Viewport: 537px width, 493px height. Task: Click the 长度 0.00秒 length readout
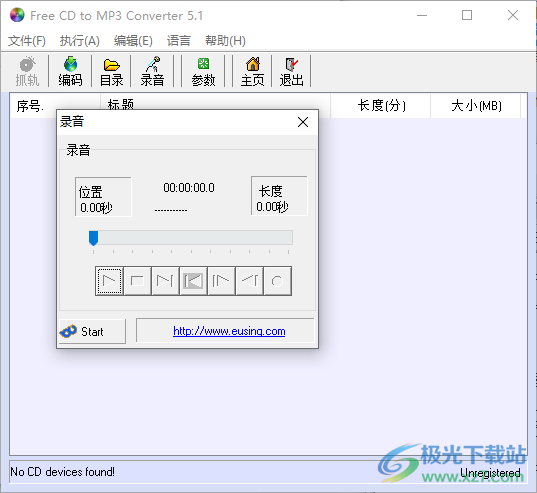279,196
